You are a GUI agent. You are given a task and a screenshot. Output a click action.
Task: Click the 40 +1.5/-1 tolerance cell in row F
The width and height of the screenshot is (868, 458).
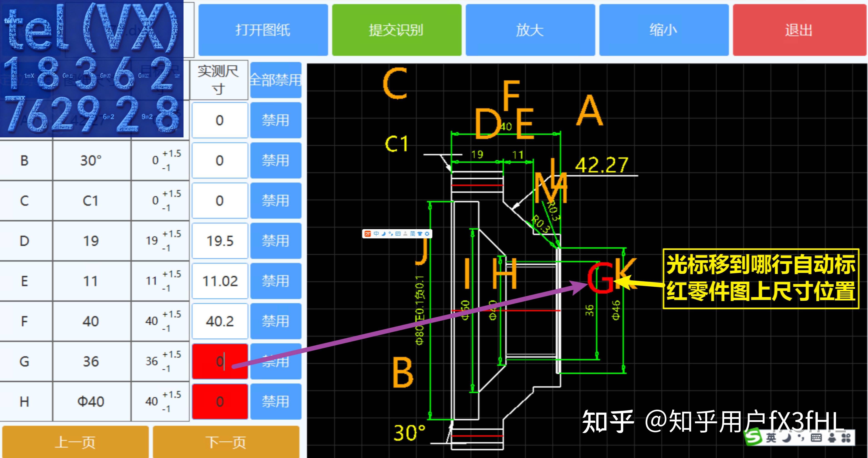(x=160, y=321)
